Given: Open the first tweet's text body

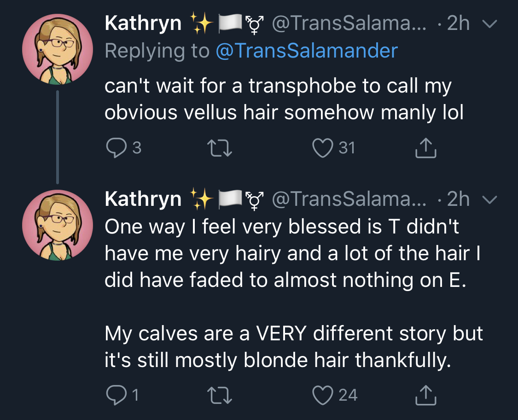Looking at the screenshot, I should tap(284, 99).
